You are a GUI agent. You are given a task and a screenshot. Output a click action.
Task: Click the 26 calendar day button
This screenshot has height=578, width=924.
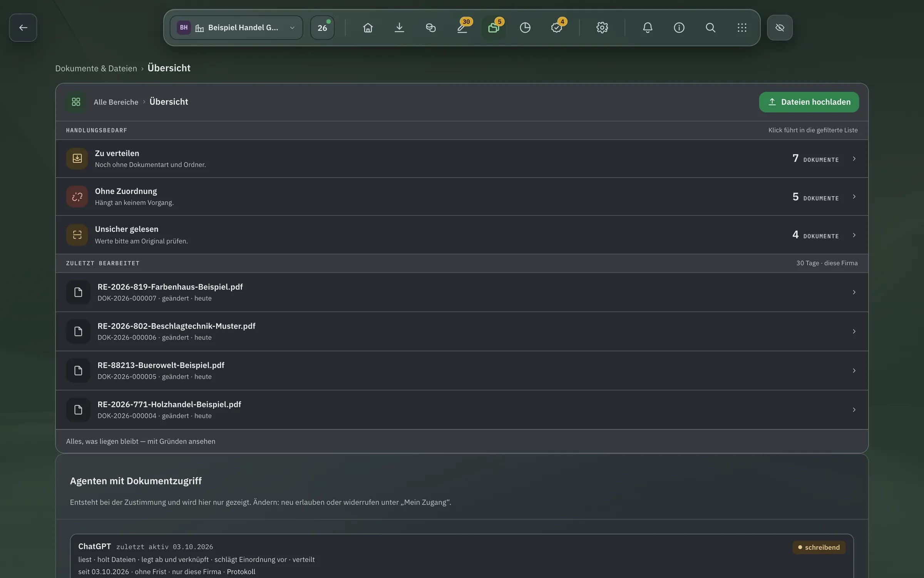(322, 27)
